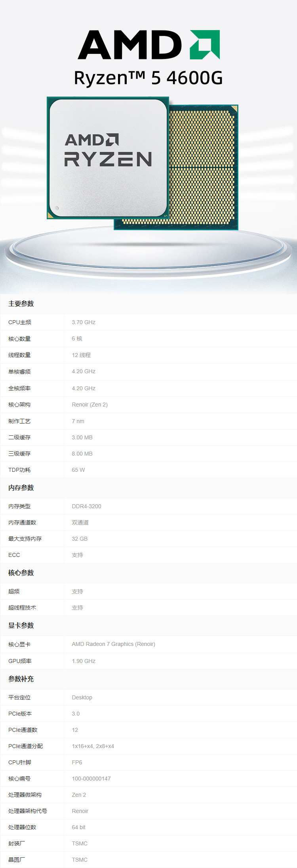The image size is (297, 868).
Task: Click the 二级缓存 value 3.00 MB
Action: (82, 437)
